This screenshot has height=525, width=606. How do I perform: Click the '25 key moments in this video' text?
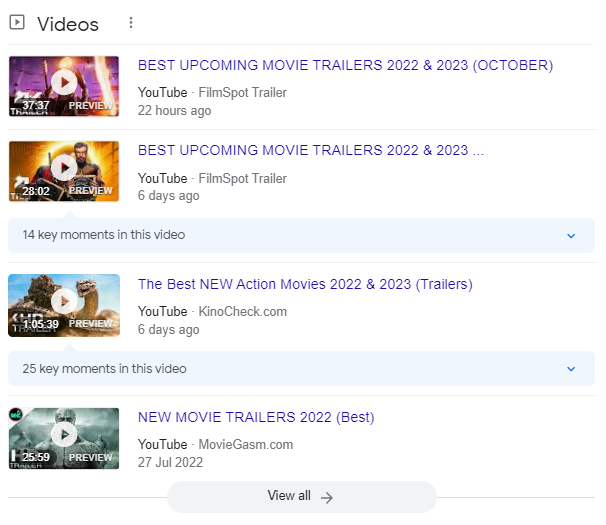pos(104,369)
